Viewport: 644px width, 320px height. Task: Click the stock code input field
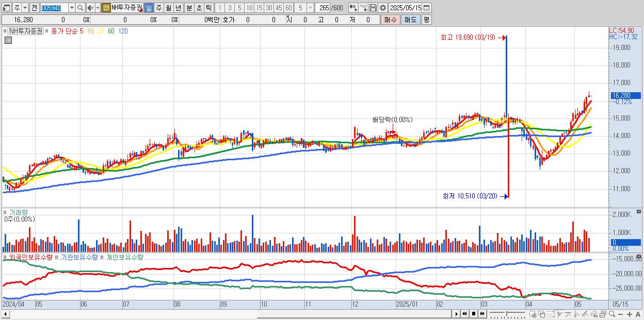pyautogui.click(x=54, y=8)
